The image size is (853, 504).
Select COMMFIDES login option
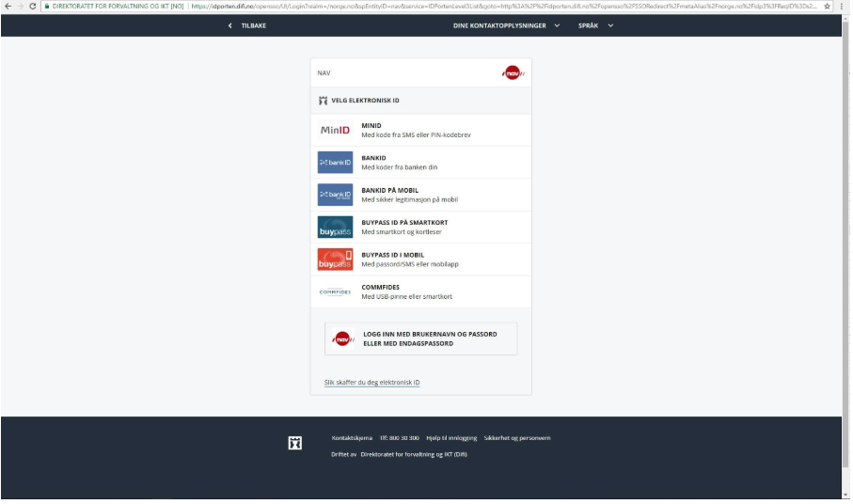[421, 291]
